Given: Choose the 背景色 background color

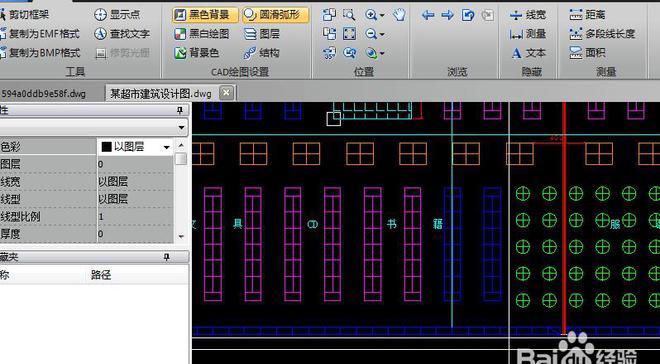Looking at the screenshot, I should coord(197,53).
